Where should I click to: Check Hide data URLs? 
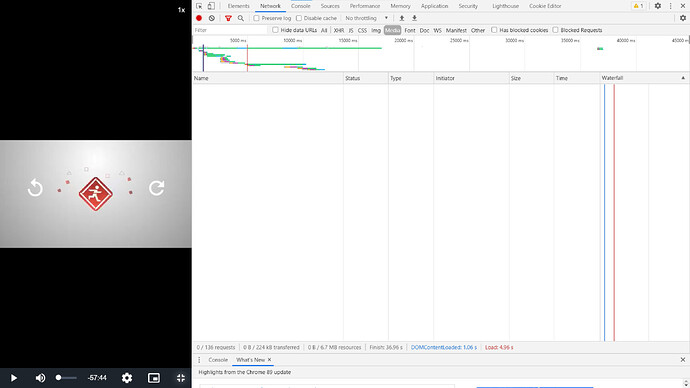[275, 30]
